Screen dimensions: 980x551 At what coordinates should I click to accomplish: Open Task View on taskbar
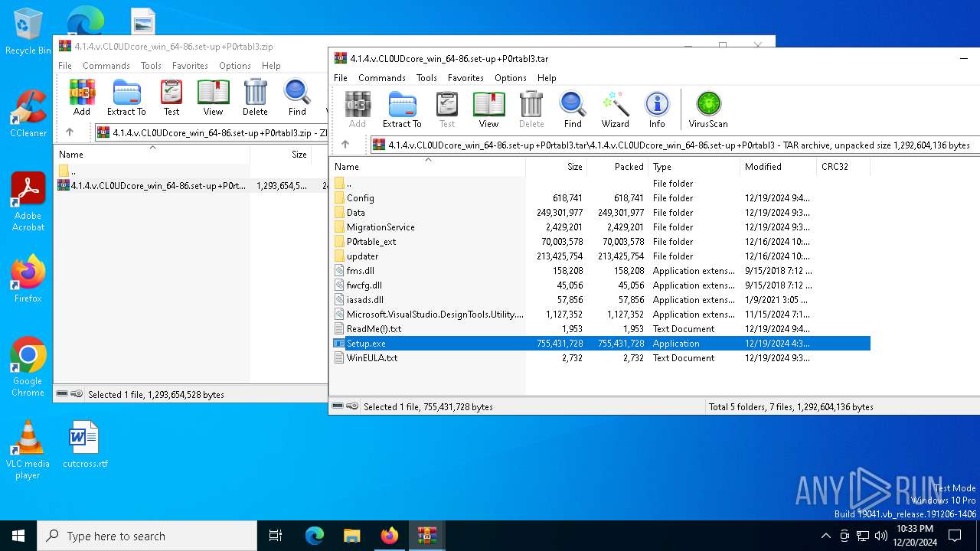coord(276,536)
